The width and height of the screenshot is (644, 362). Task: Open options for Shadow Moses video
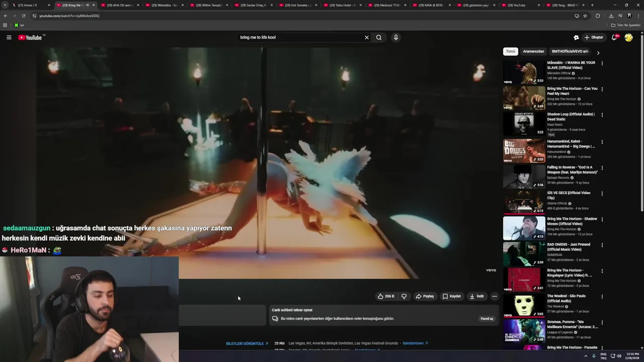602,219
